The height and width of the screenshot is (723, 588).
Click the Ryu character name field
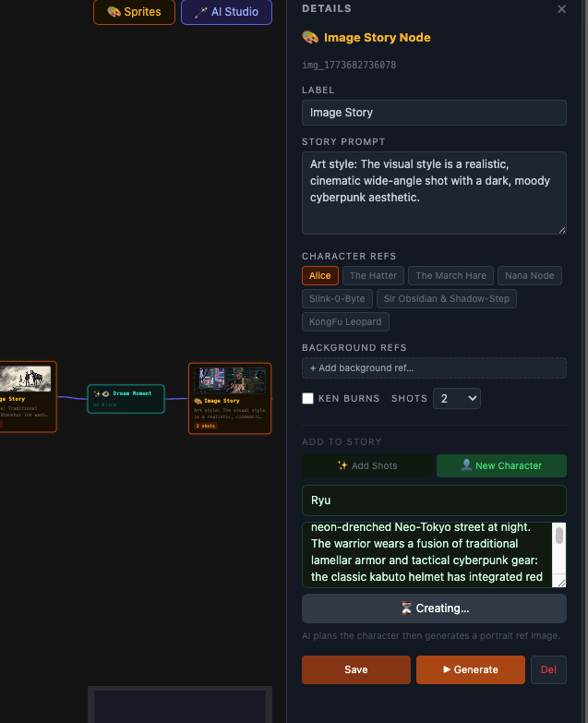tap(434, 500)
